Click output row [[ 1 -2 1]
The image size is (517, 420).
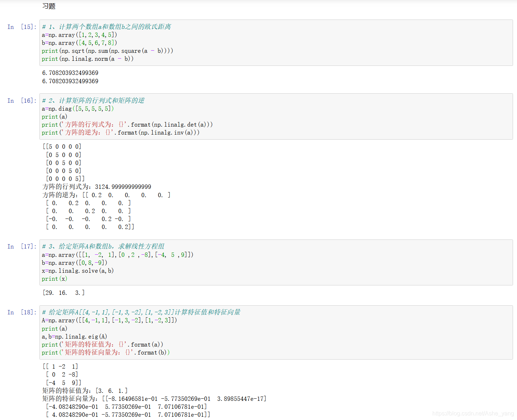[60, 367]
